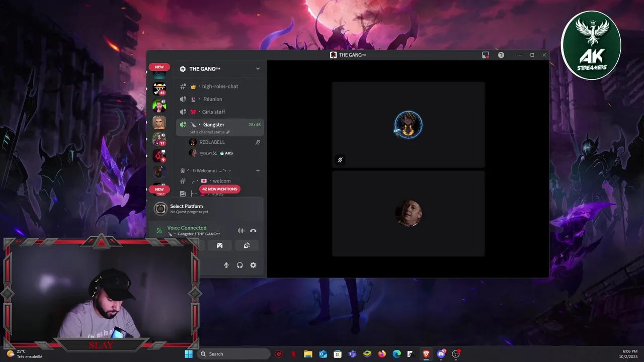Open Brave browser from the taskbar
Image resolution: width=644 pixels, height=362 pixels.
(427, 354)
